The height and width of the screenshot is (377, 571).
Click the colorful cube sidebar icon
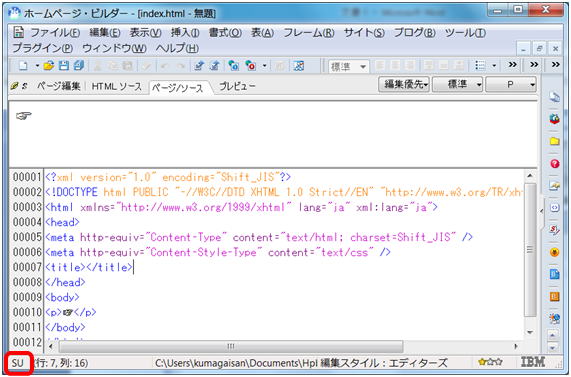click(x=554, y=119)
